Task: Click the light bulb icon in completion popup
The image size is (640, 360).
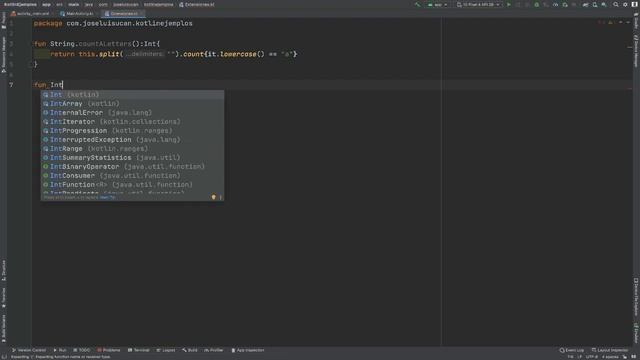Action: (x=213, y=197)
